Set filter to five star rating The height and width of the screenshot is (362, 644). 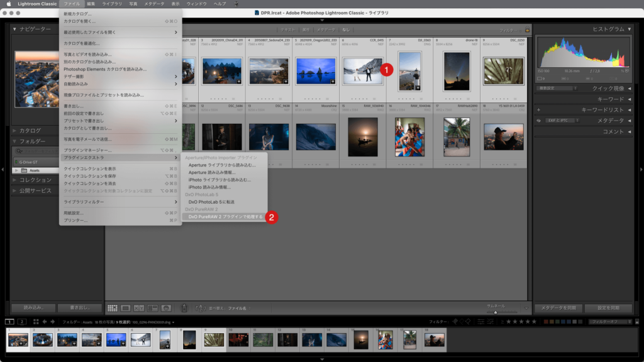[534, 322]
